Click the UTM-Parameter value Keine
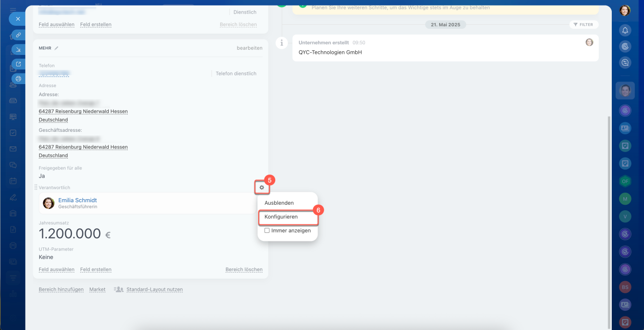644x330 pixels. pyautogui.click(x=46, y=257)
